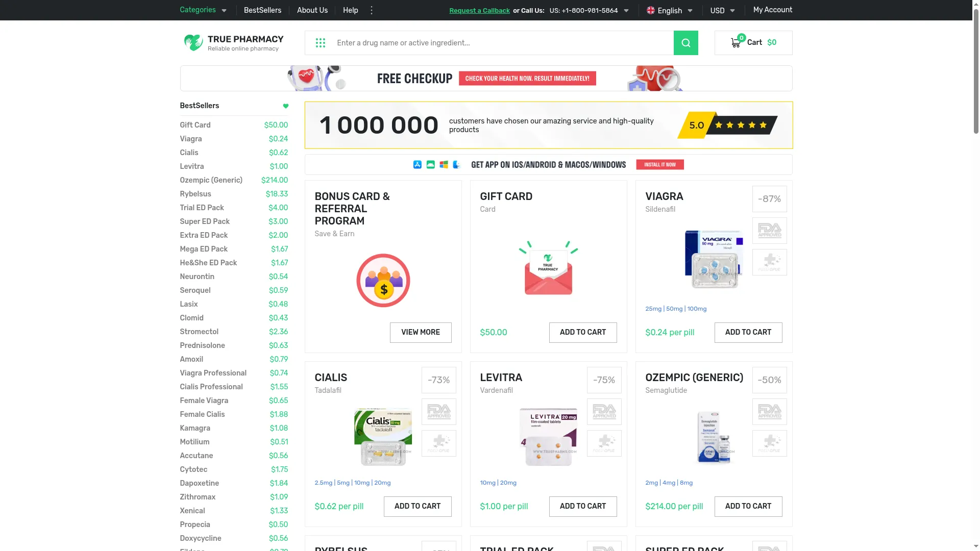980x551 pixels.
Task: Select the 2.5mg Cialis dosage
Action: pos(323,483)
